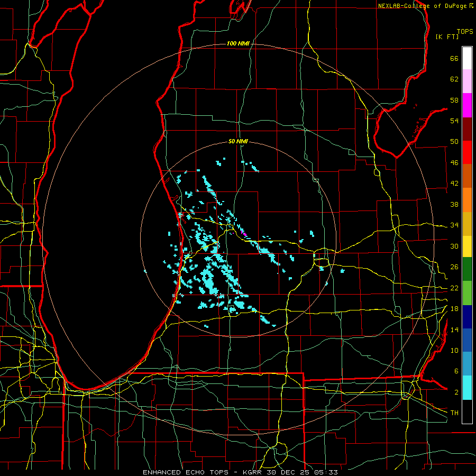This screenshot has height=476, width=476.
Task: Click the '100 NMI' range ring label
Action: point(238,44)
